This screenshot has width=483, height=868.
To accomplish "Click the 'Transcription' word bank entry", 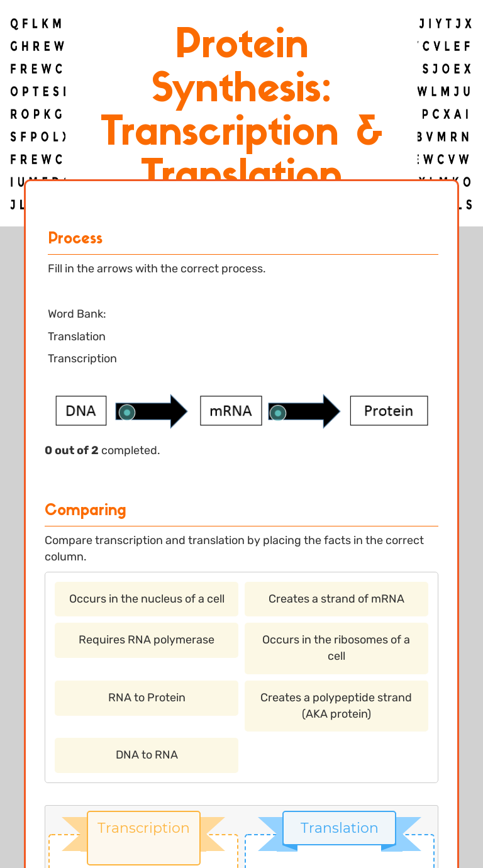I will coord(82,359).
